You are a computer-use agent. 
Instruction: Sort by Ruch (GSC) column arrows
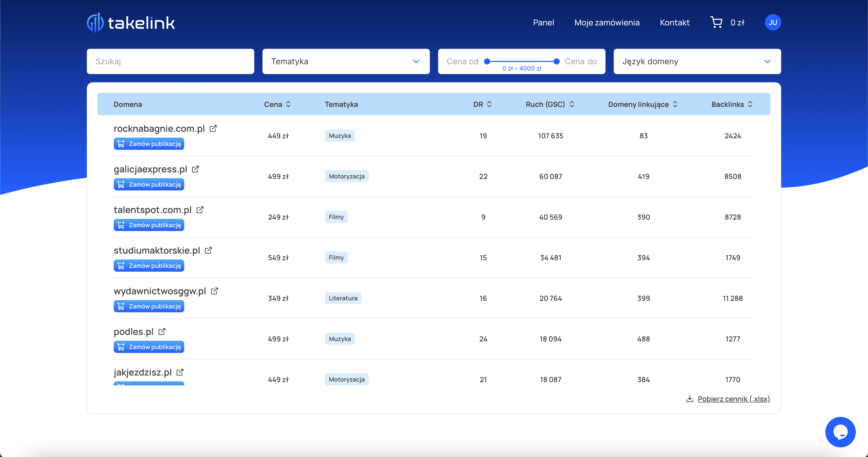pyautogui.click(x=572, y=104)
